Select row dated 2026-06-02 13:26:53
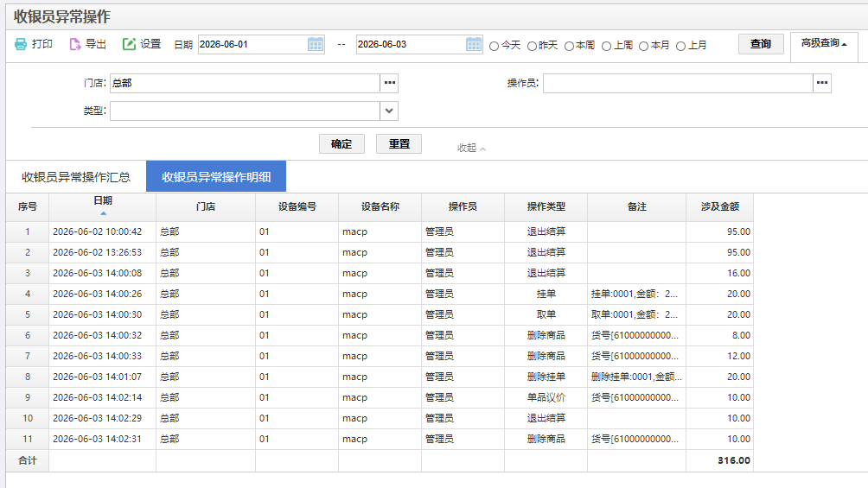This screenshot has height=488, width=868. click(x=380, y=252)
